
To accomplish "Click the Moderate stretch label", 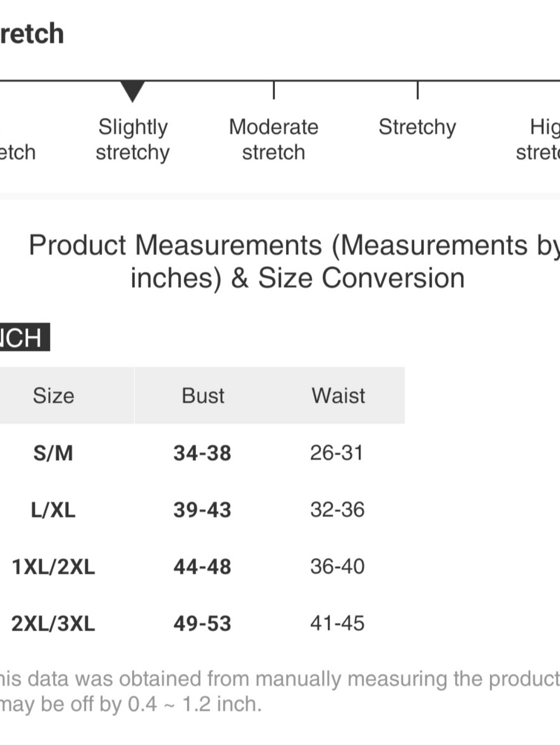I will (273, 139).
